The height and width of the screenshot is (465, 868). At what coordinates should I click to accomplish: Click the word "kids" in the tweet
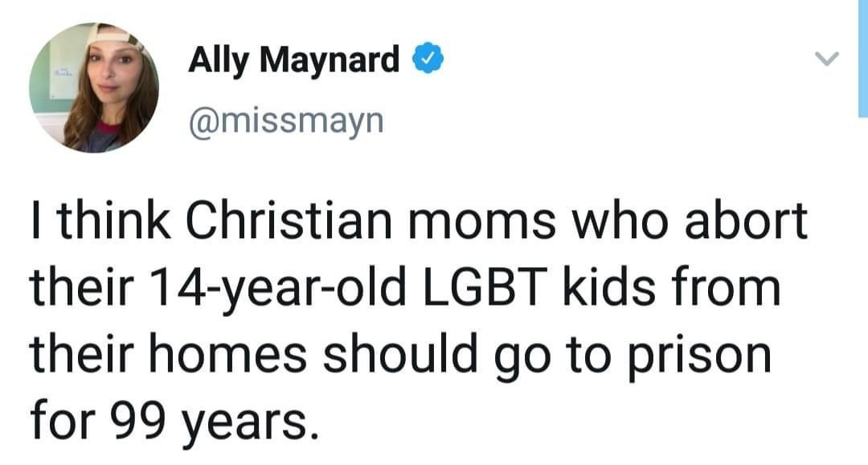606,288
